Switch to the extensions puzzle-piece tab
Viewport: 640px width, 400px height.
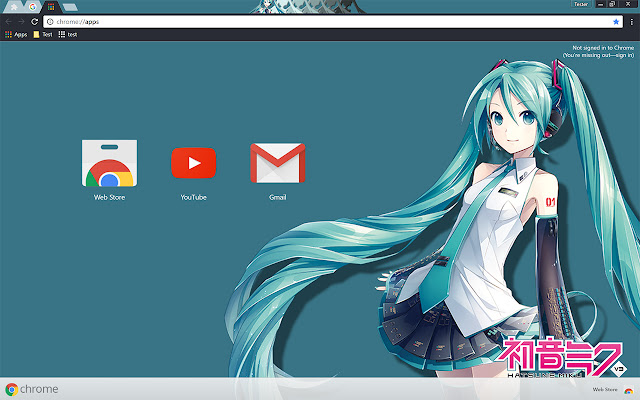pos(14,7)
